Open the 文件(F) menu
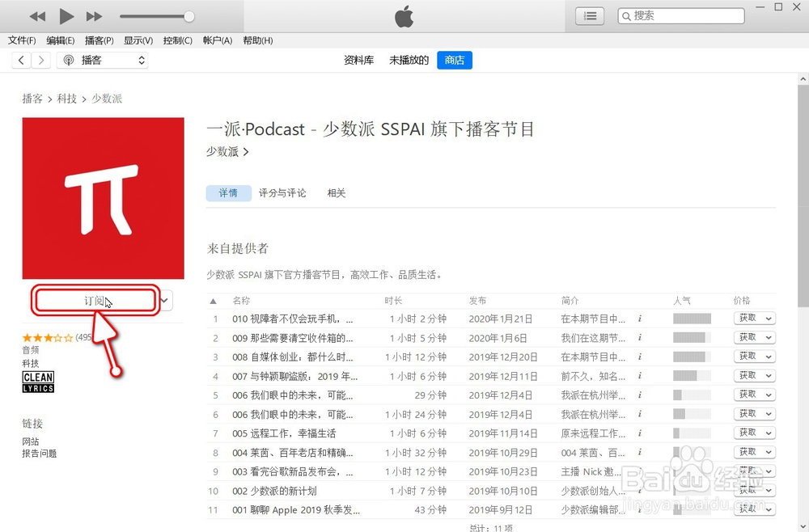Viewport: 809px width, 532px height. tap(22, 40)
